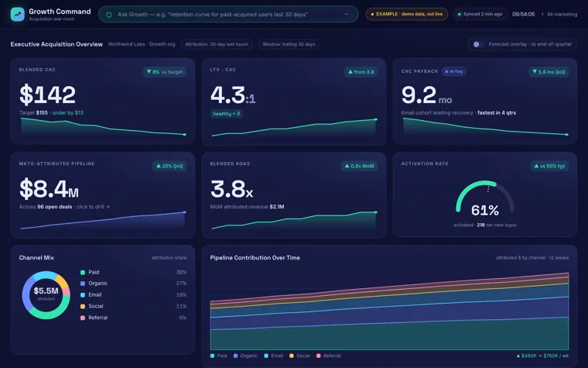This screenshot has width=588, height=368.
Task: Click the Growth Command logo icon
Action: coord(17,14)
